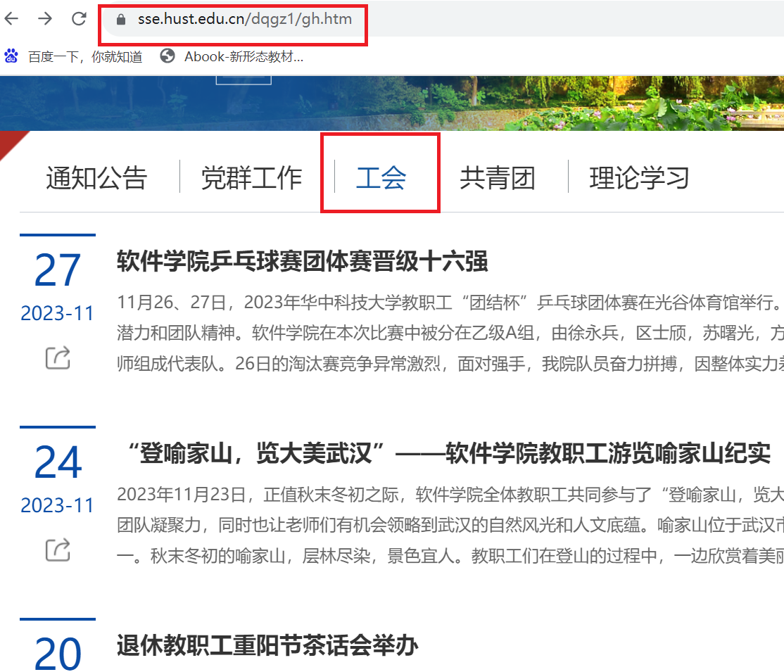Image resolution: width=784 pixels, height=672 pixels.
Task: Go back to the previous page
Action: 11,19
